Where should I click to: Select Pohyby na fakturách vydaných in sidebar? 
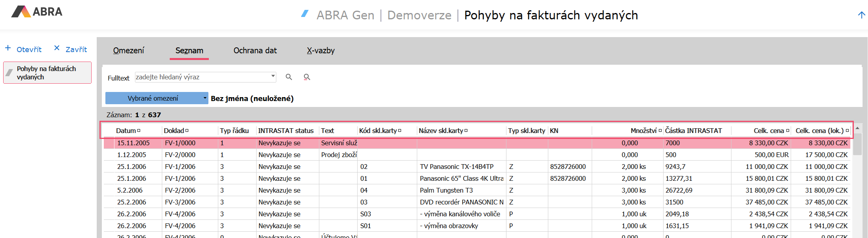[x=47, y=73]
